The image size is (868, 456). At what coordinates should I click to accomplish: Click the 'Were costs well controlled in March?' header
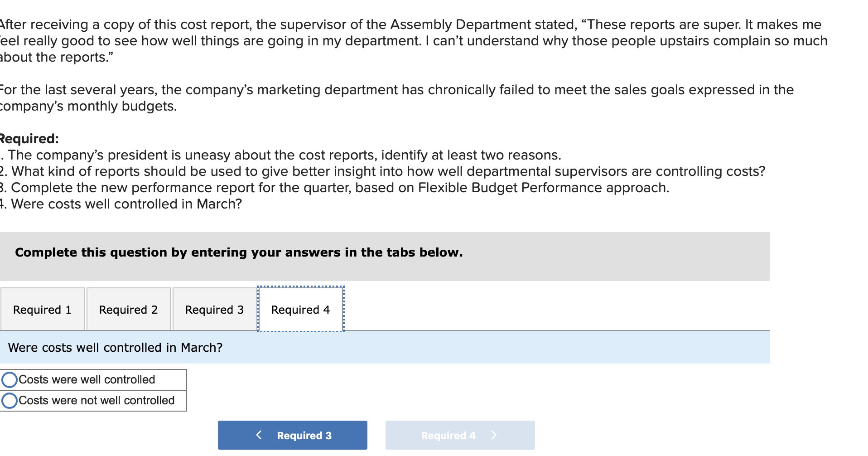coord(116,347)
